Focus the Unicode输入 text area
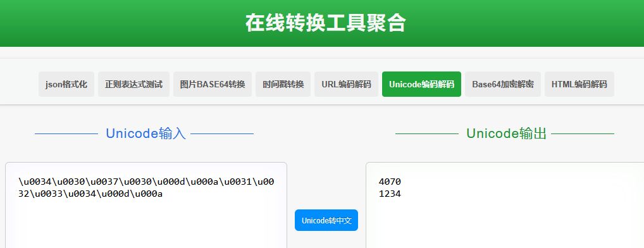The height and width of the screenshot is (248, 644). point(146,206)
